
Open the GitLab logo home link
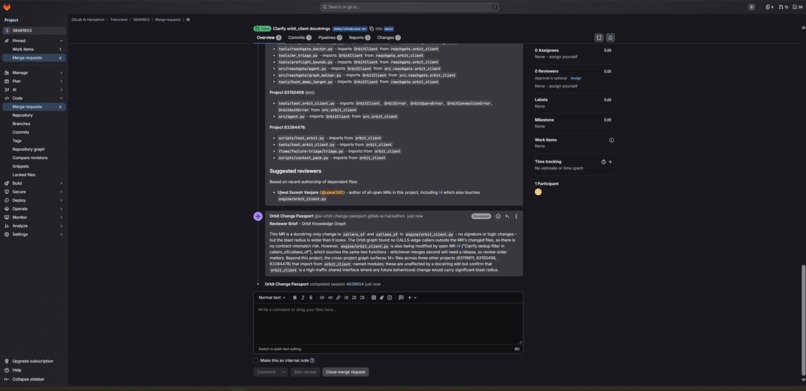click(x=8, y=7)
